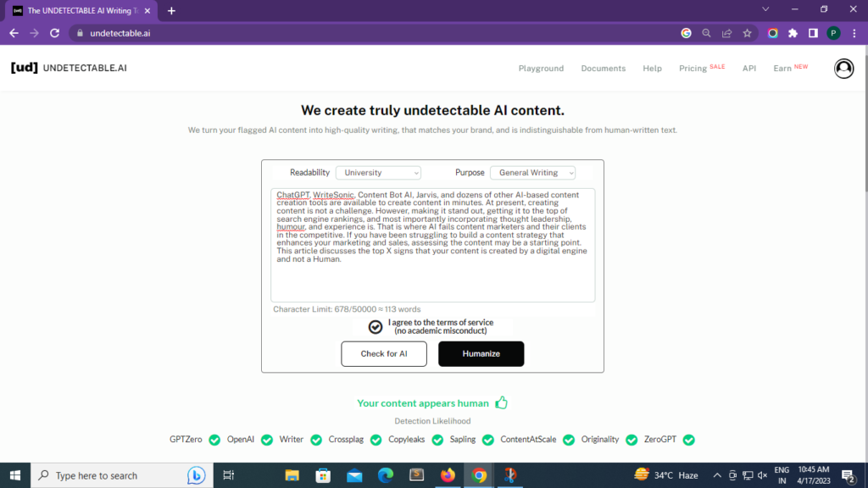Screen dimensions: 868x488
Task: Click the Windows taskbar search box
Action: click(122, 475)
